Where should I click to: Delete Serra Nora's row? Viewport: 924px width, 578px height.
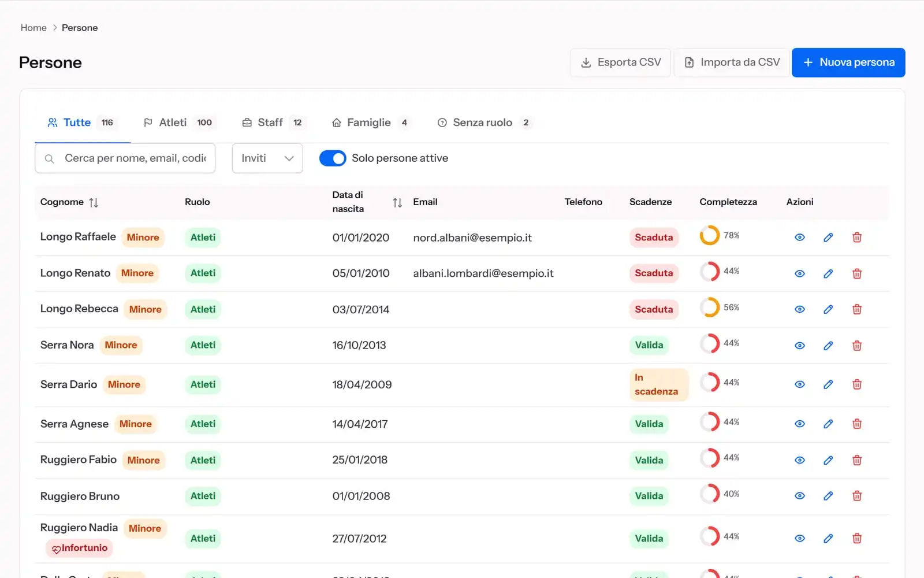(x=857, y=345)
